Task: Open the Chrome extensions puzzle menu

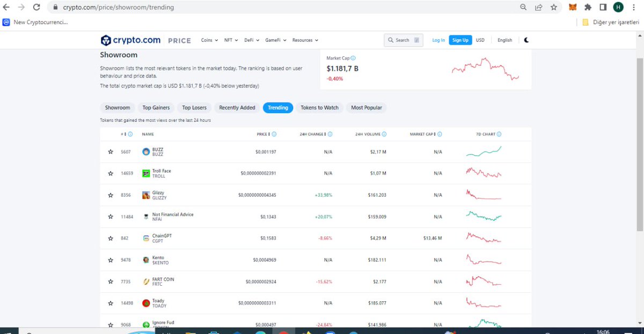Action: pyautogui.click(x=588, y=8)
